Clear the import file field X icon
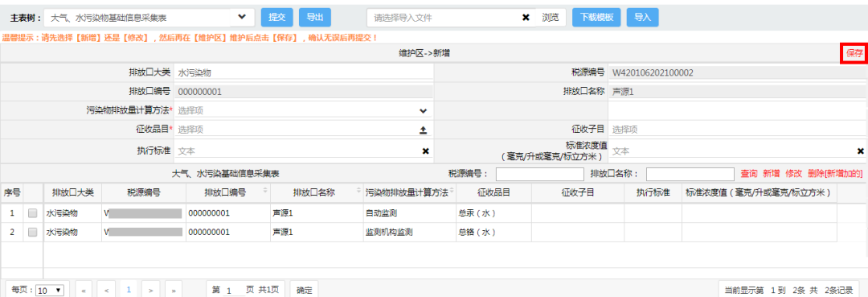The image size is (868, 297). coord(526,18)
